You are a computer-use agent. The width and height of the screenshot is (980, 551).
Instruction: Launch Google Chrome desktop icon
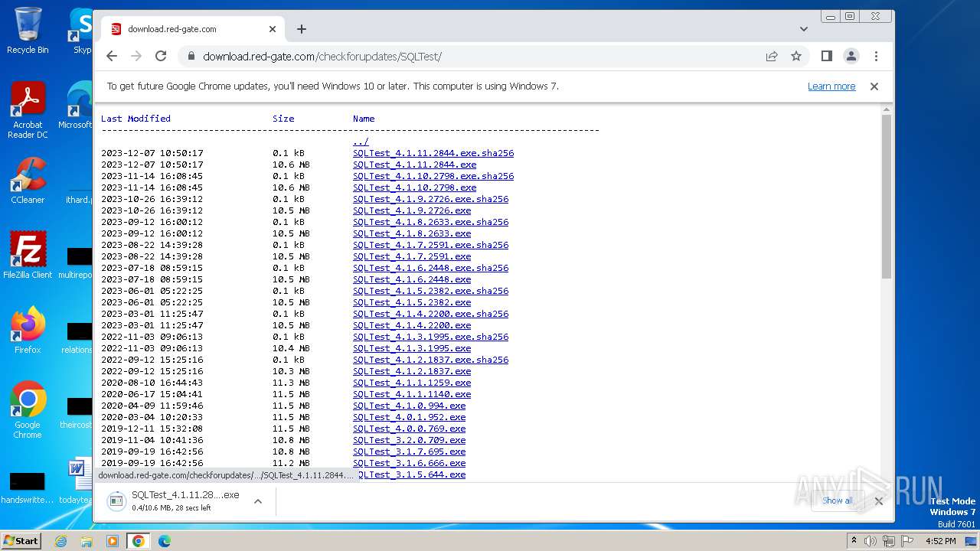(x=28, y=410)
